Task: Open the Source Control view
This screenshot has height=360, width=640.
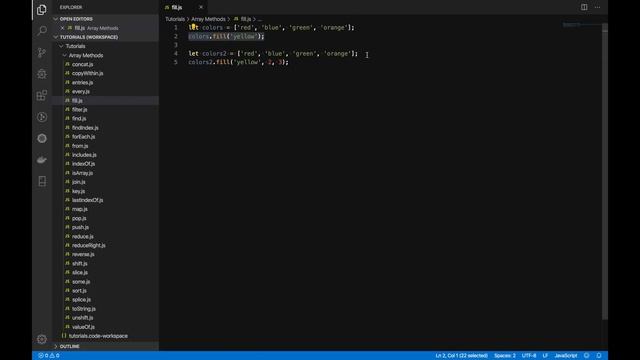Action: [42, 52]
